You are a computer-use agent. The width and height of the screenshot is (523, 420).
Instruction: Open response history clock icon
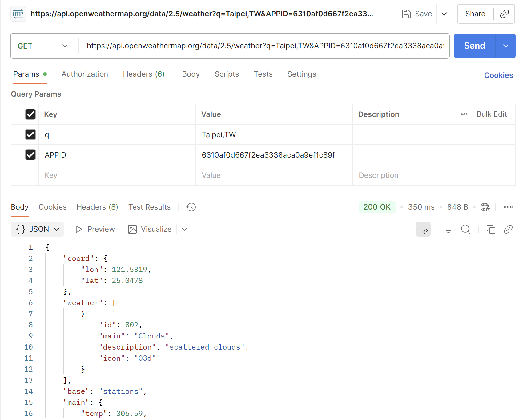pos(191,207)
